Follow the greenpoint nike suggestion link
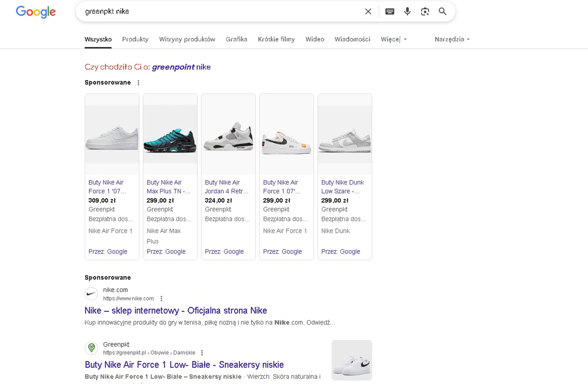588x384 pixels. tap(181, 67)
